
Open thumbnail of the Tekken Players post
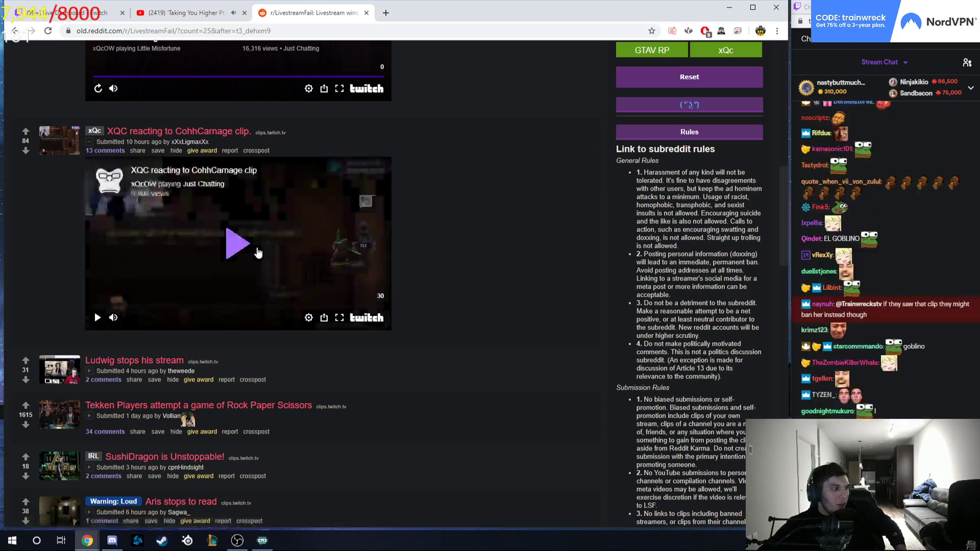(x=59, y=414)
